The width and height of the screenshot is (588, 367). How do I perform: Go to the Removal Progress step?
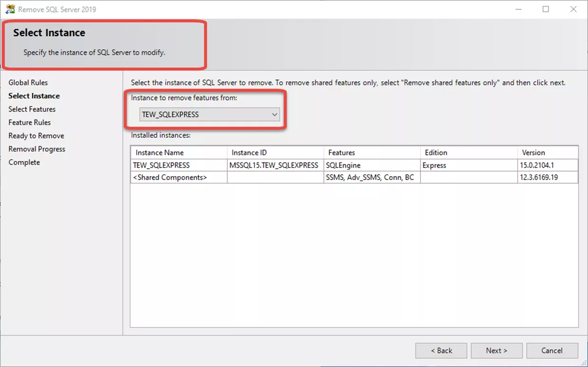37,149
